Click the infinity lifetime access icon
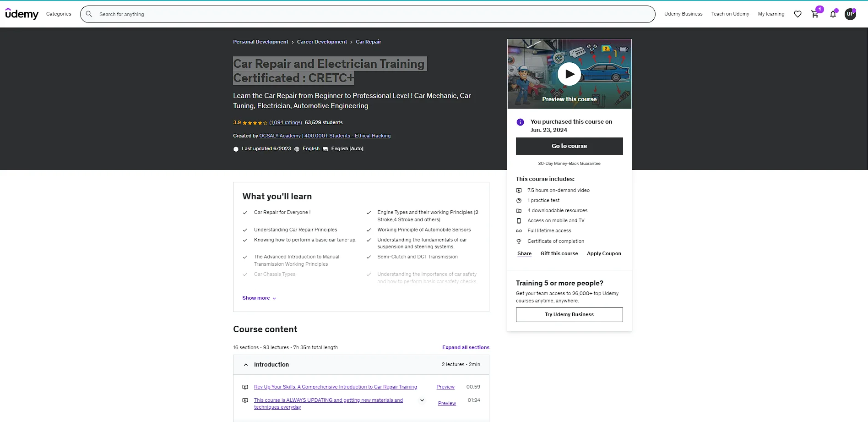 (x=519, y=231)
